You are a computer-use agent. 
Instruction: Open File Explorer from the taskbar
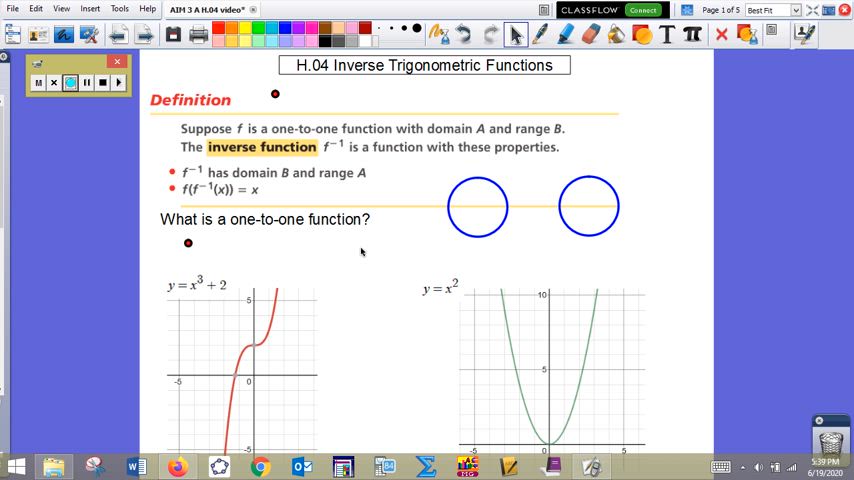click(54, 467)
